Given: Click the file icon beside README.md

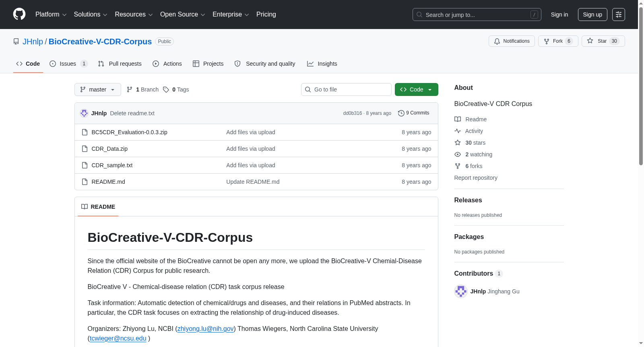Looking at the screenshot, I should click(x=85, y=182).
